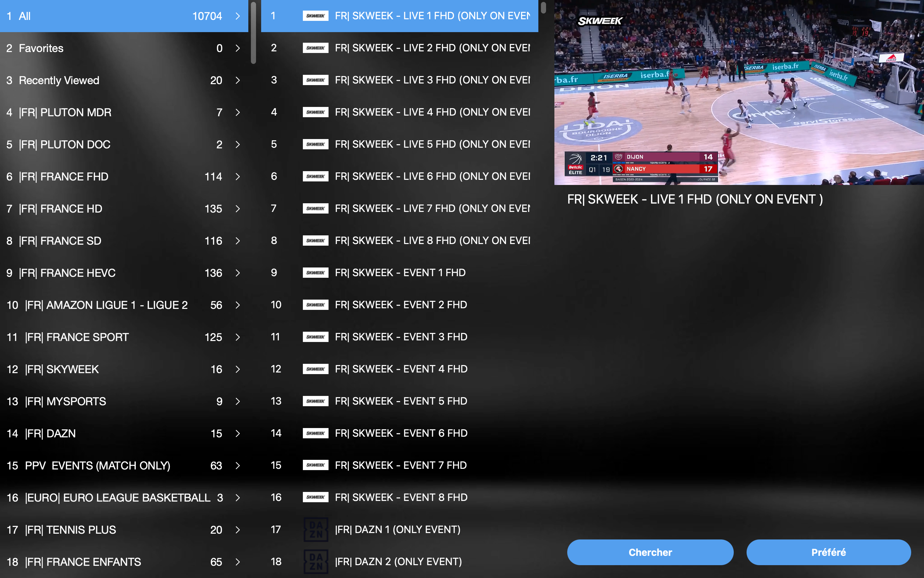This screenshot has height=578, width=924.
Task: Click Skweek logo icon of EVENT 4 FHD
Action: (x=315, y=369)
